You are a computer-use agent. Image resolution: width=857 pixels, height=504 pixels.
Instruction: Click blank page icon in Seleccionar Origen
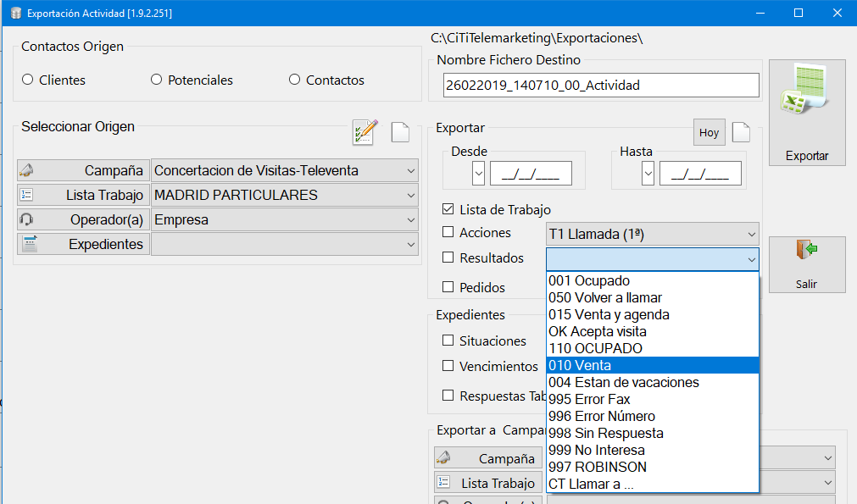point(400,132)
